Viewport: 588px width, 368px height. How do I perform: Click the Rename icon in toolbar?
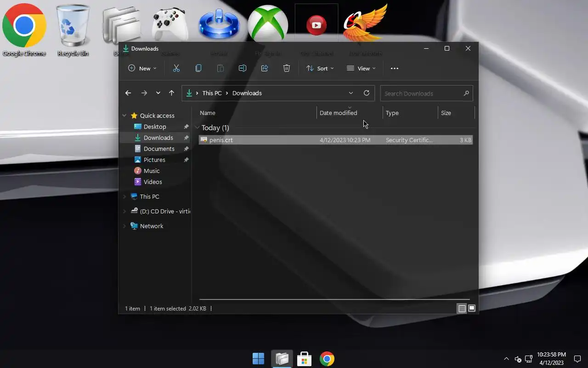coord(243,69)
